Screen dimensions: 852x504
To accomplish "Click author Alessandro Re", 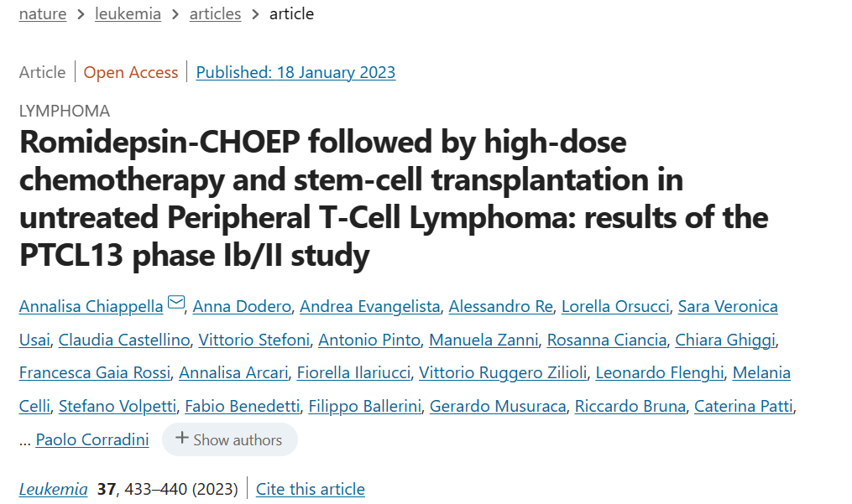I will (x=501, y=306).
